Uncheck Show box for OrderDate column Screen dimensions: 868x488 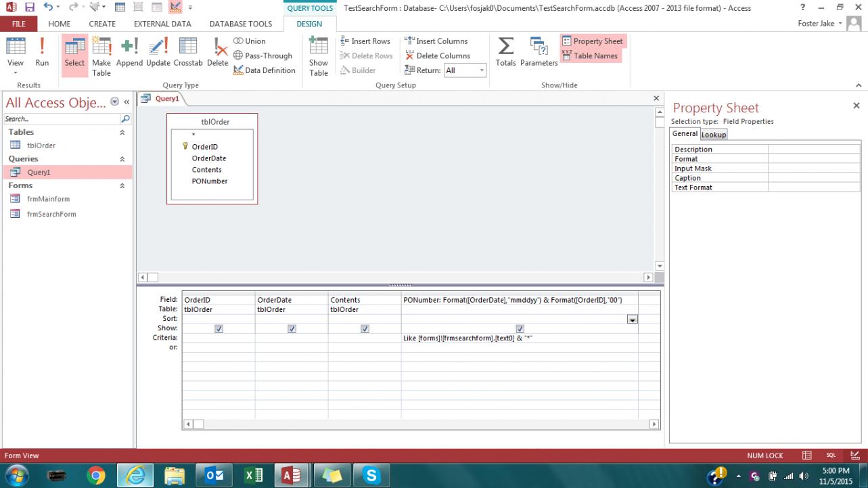[292, 329]
